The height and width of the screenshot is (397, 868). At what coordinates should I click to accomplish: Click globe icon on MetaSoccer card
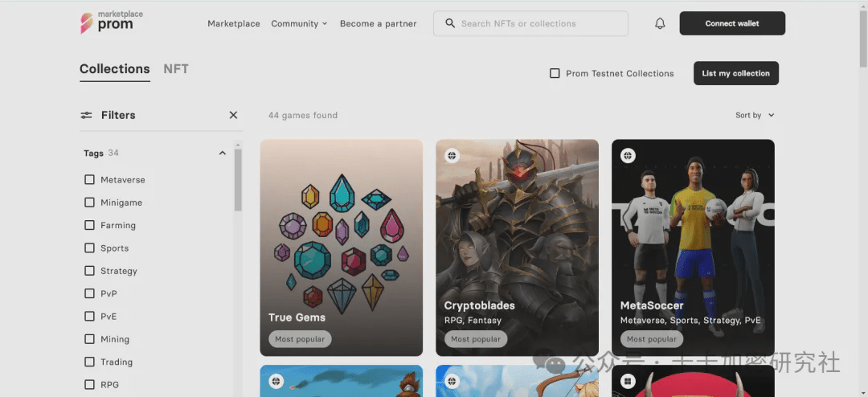(x=628, y=156)
